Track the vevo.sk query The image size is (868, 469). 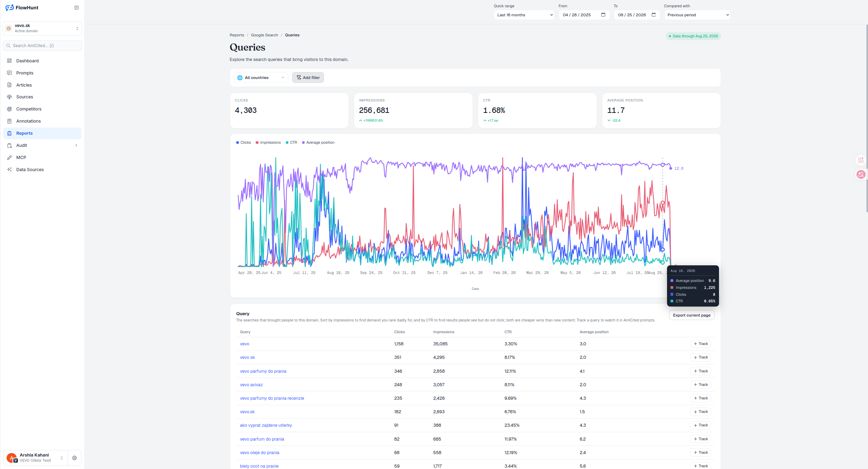[x=701, y=412]
